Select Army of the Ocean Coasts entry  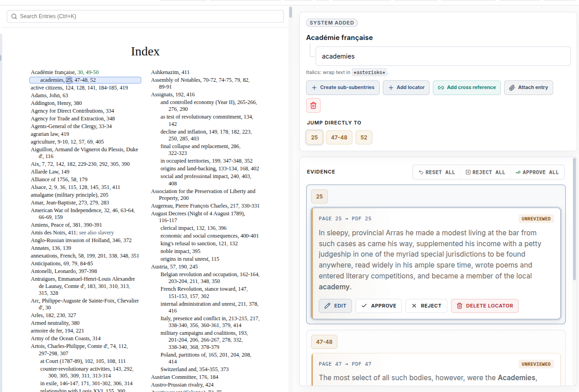click(66, 338)
